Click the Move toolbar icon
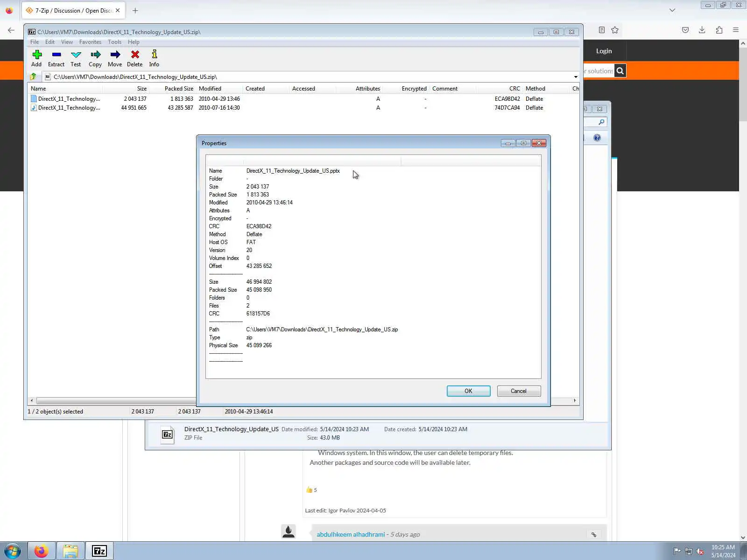 115,58
